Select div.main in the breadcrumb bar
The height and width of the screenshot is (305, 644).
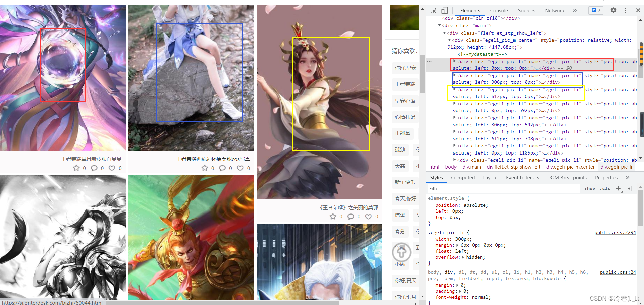(x=472, y=167)
